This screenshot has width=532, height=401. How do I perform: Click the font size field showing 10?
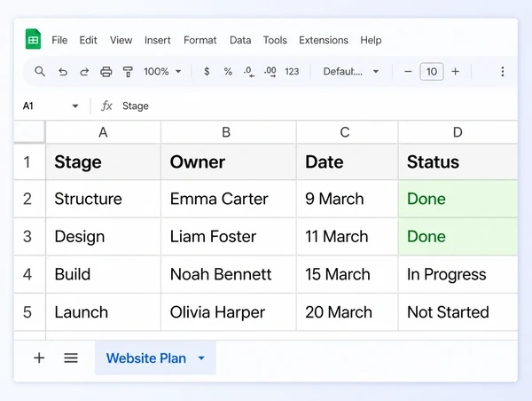pyautogui.click(x=432, y=72)
